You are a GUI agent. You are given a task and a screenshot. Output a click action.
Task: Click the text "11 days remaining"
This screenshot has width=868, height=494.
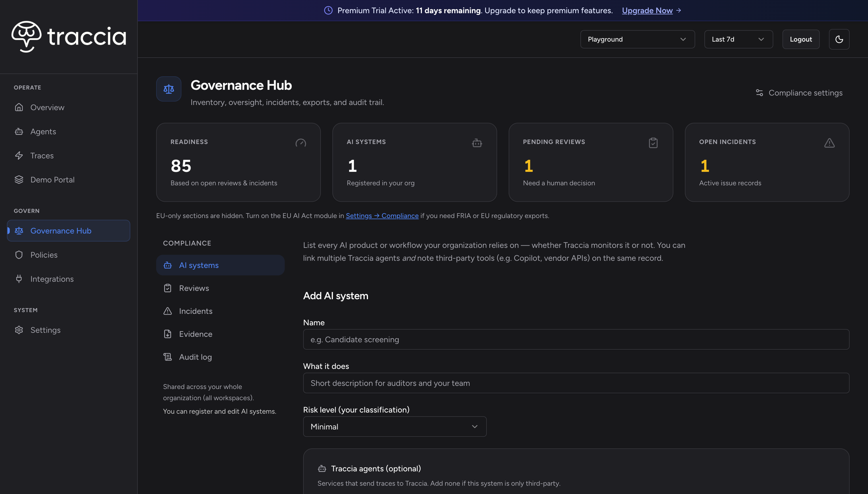coord(448,11)
